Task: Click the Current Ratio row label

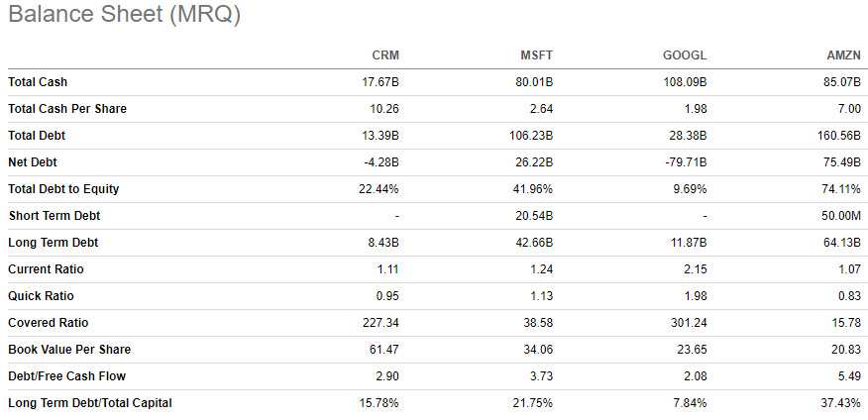Action: click(46, 268)
